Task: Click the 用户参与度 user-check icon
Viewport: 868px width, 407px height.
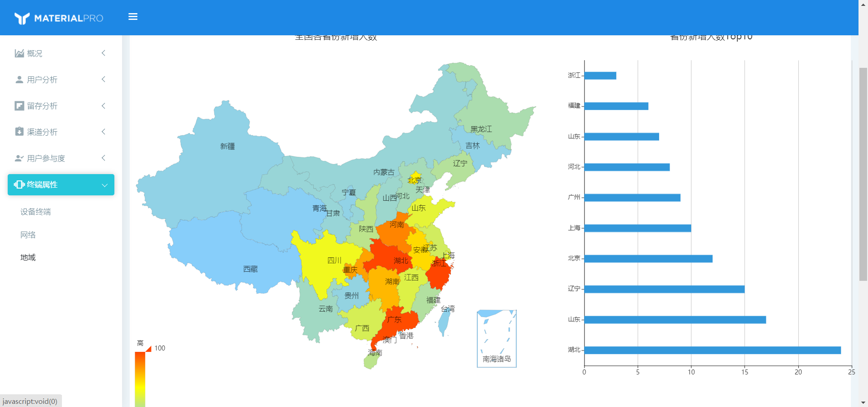Action: (19, 158)
